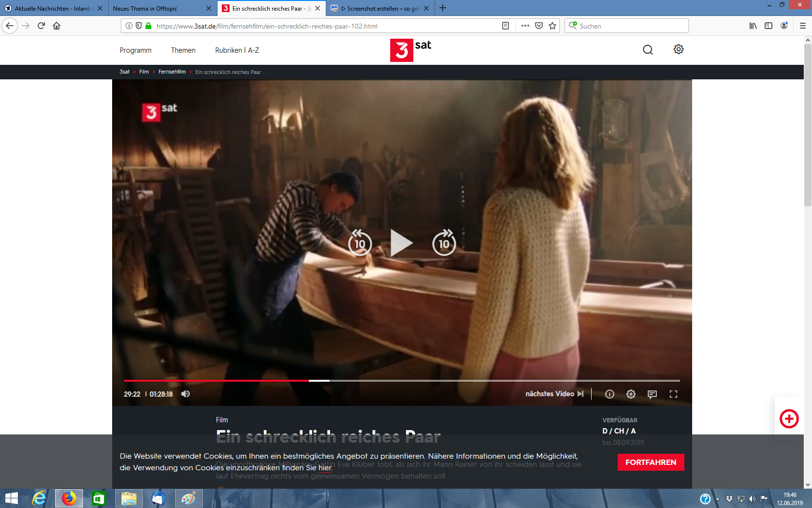This screenshot has height=508, width=812.
Task: Bookmark this page with star icon
Action: 552,26
